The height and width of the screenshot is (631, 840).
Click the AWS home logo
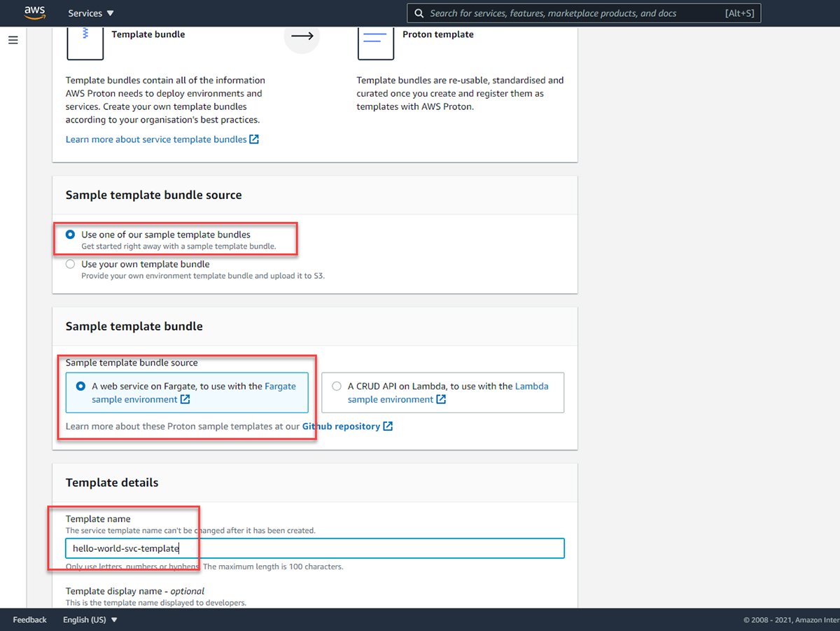click(34, 12)
